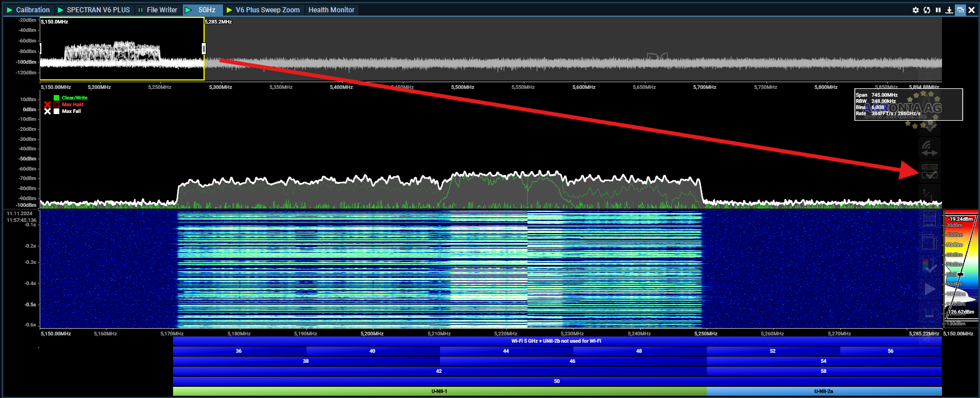Click the download arrow icon in top bar
Image resolution: width=980 pixels, height=398 pixels.
click(x=949, y=10)
